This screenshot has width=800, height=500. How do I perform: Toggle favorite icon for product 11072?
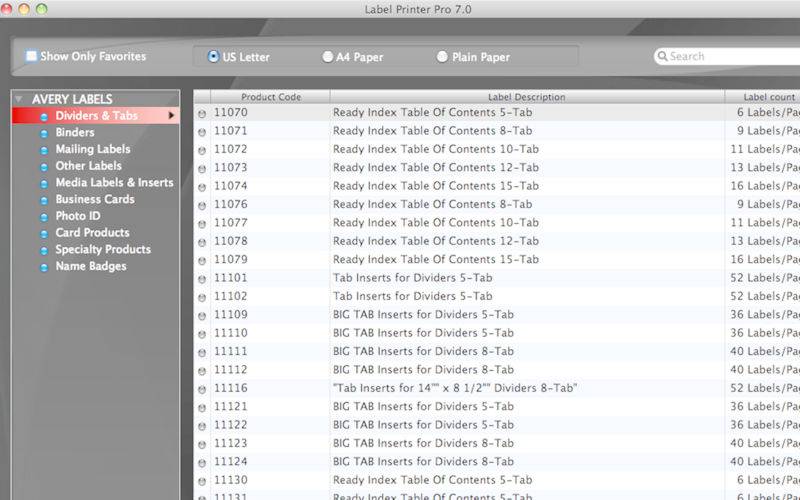202,151
